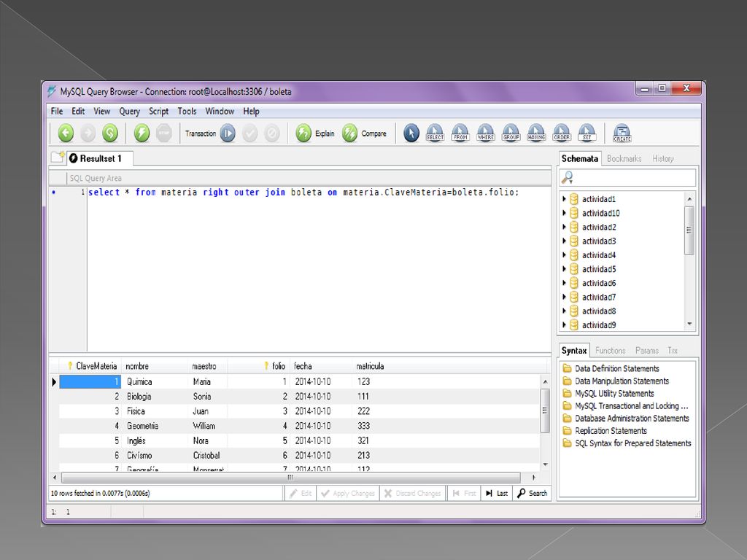Click the actividad1 database icon

click(x=574, y=199)
